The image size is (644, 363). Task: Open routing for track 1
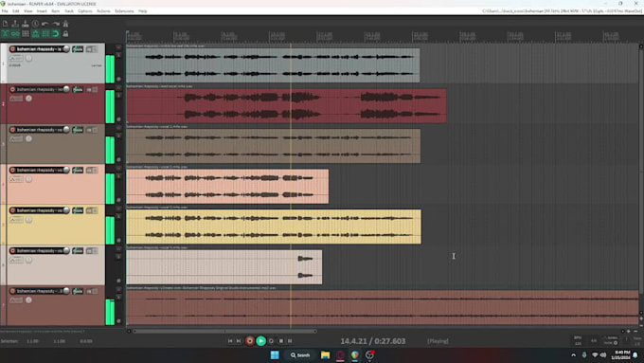pos(78,49)
